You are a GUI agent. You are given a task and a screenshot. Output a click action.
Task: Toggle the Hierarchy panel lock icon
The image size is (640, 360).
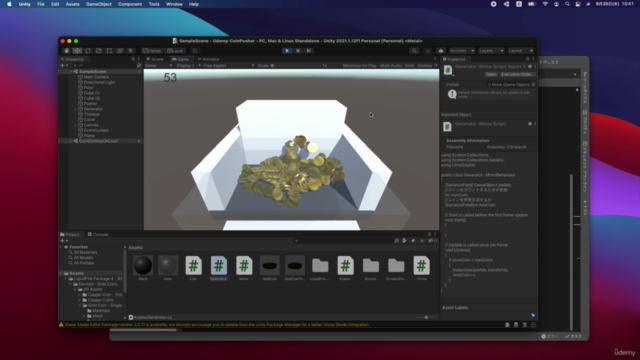click(x=133, y=59)
